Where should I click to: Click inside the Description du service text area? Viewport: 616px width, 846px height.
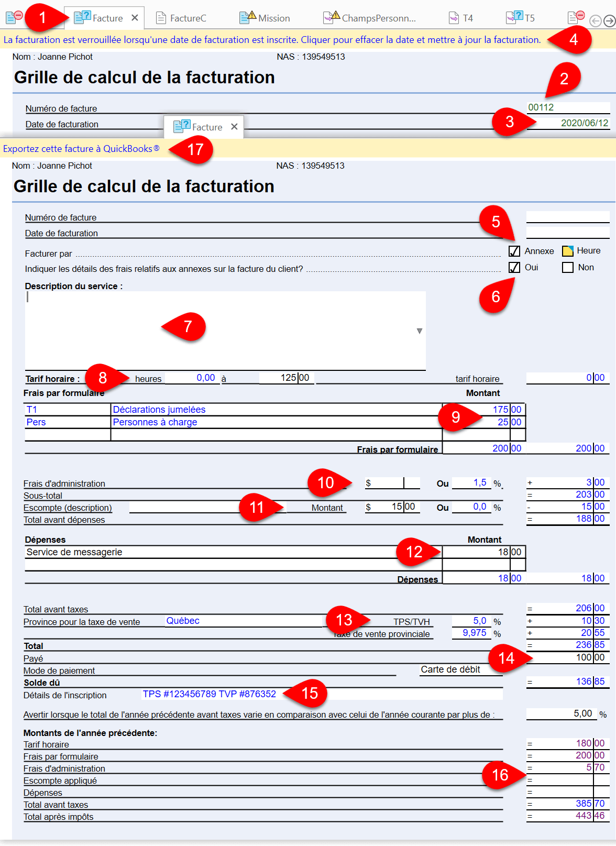(x=225, y=331)
